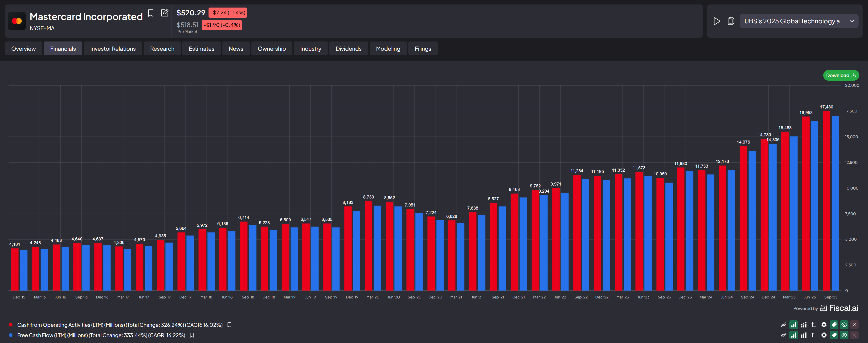
Task: Toggle data labels tag for Cash from Operating Activities
Action: [834, 325]
